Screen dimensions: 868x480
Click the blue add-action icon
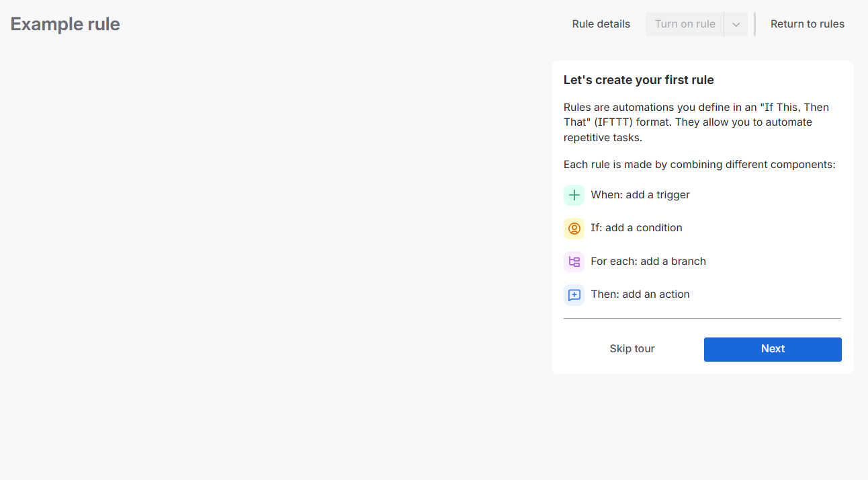pos(574,294)
